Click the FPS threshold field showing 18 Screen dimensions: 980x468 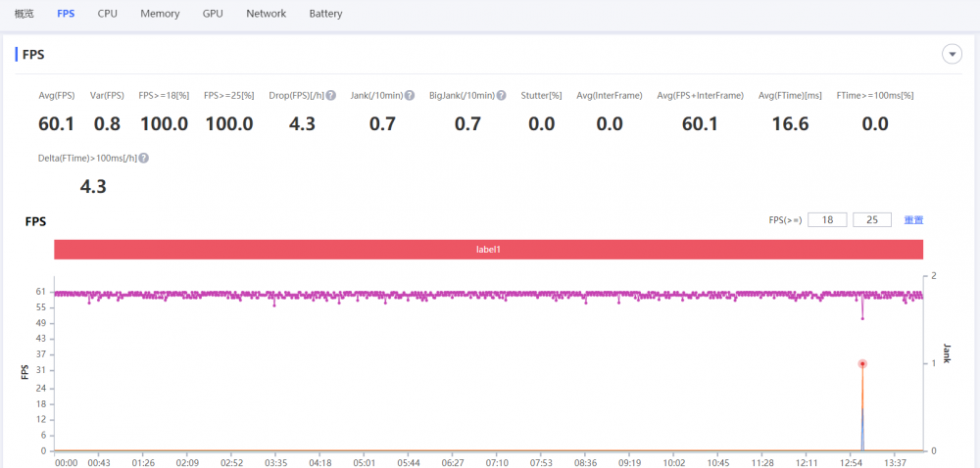(x=827, y=219)
